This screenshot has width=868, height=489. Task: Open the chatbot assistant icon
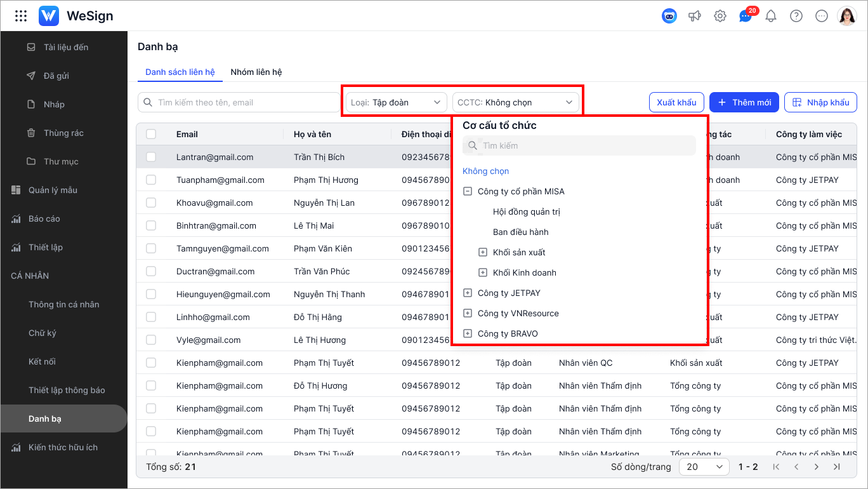[x=669, y=16]
